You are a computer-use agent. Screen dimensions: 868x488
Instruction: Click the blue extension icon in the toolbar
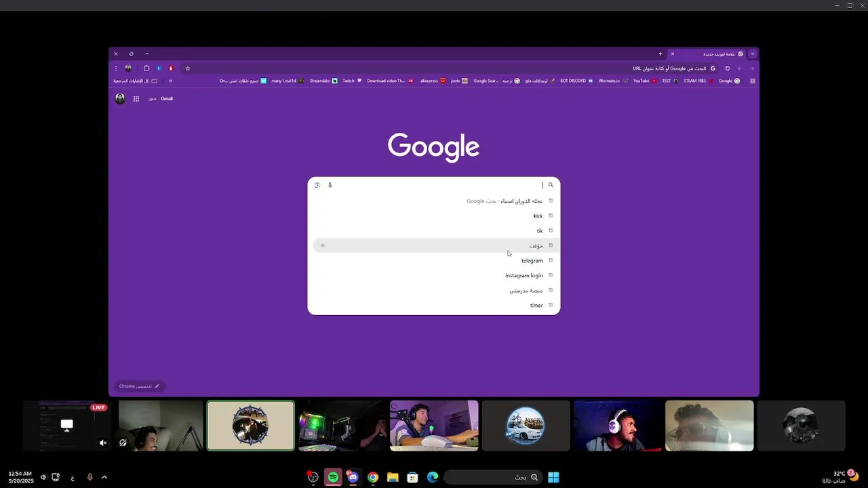pos(159,68)
